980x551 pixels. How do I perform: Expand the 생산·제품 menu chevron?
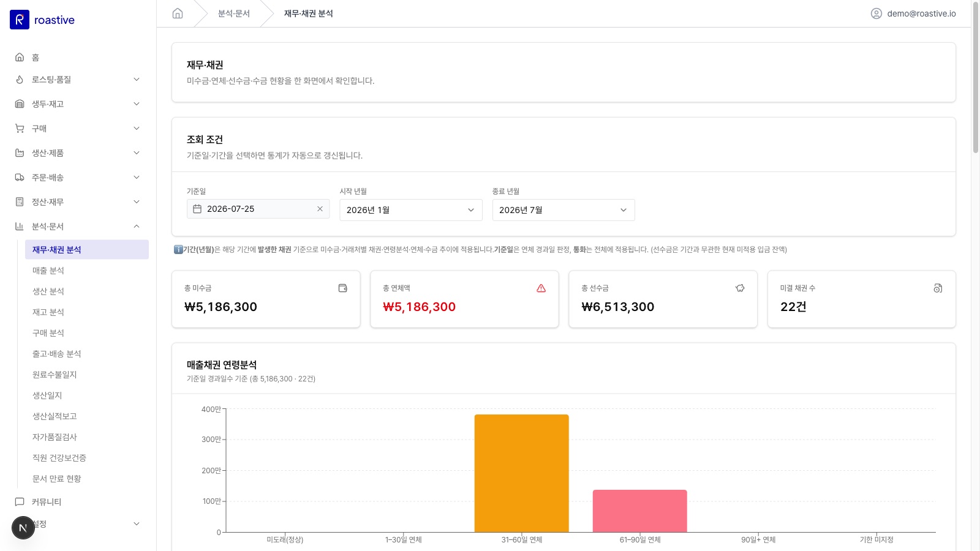coord(137,153)
